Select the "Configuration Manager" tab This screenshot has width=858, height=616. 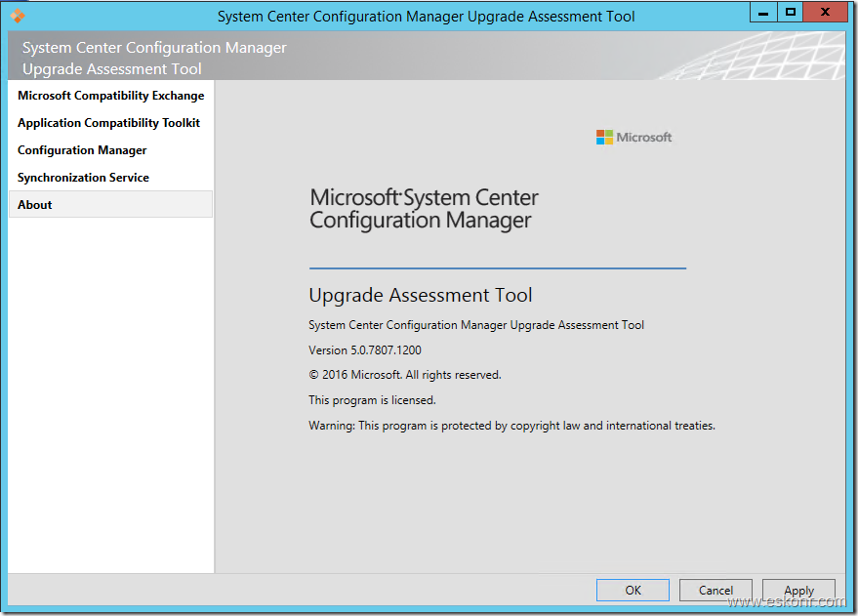point(82,150)
